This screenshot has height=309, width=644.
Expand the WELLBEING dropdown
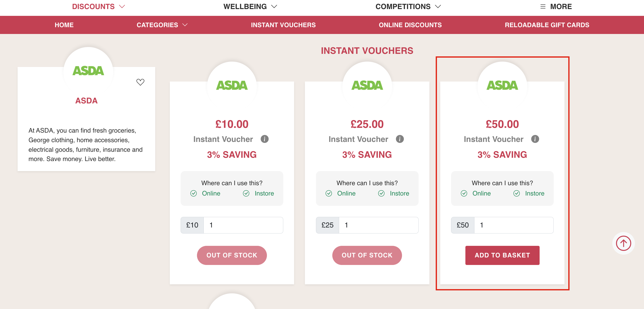click(x=250, y=7)
